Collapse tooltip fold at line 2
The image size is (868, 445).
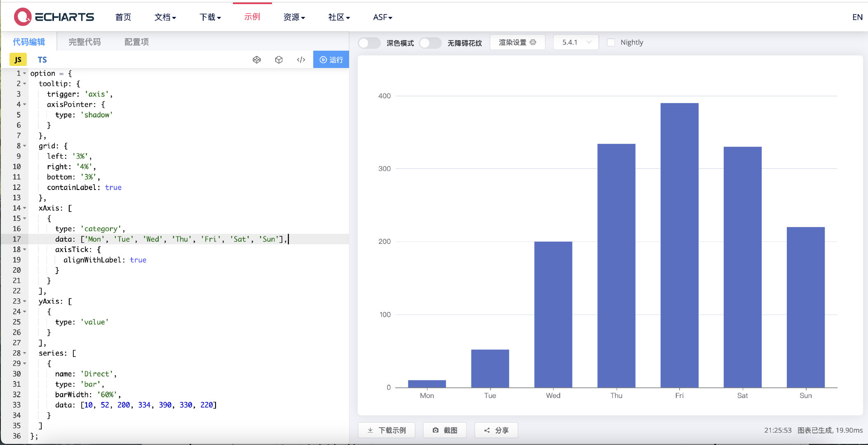25,84
